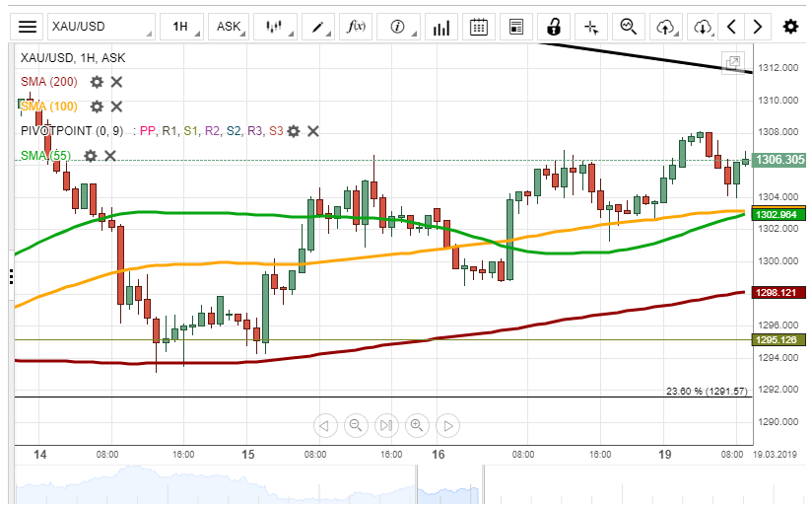Image resolution: width=812 pixels, height=506 pixels.
Task: Click the overview navigator selected range
Action: 449,485
